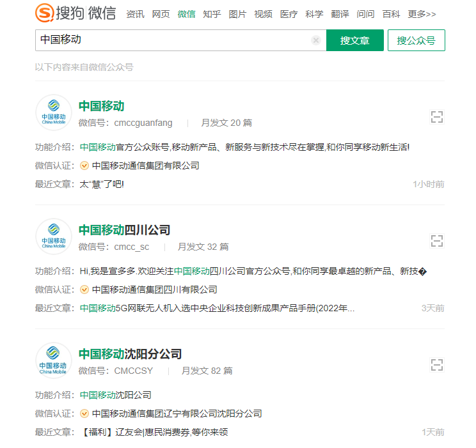The width and height of the screenshot is (476, 448).
Task: Click the 中国移动四川公司 avatar logo
Action: tap(54, 236)
